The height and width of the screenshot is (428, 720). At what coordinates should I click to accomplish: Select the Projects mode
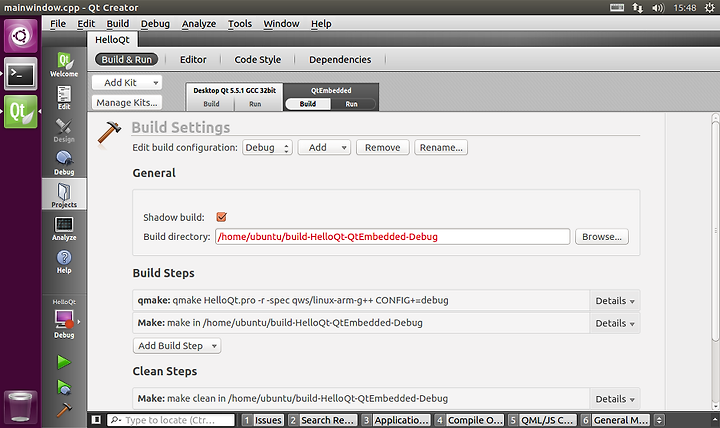click(x=64, y=195)
